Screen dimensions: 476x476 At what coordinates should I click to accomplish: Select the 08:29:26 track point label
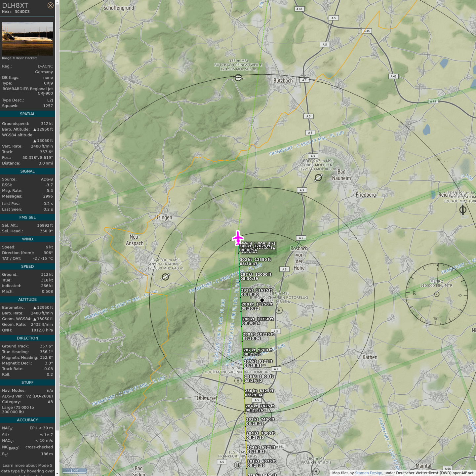[x=254, y=410]
